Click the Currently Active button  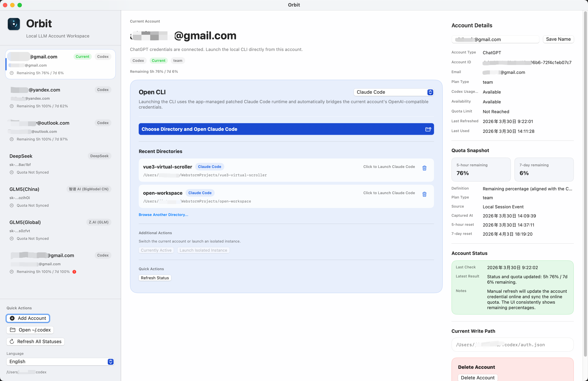(x=156, y=250)
